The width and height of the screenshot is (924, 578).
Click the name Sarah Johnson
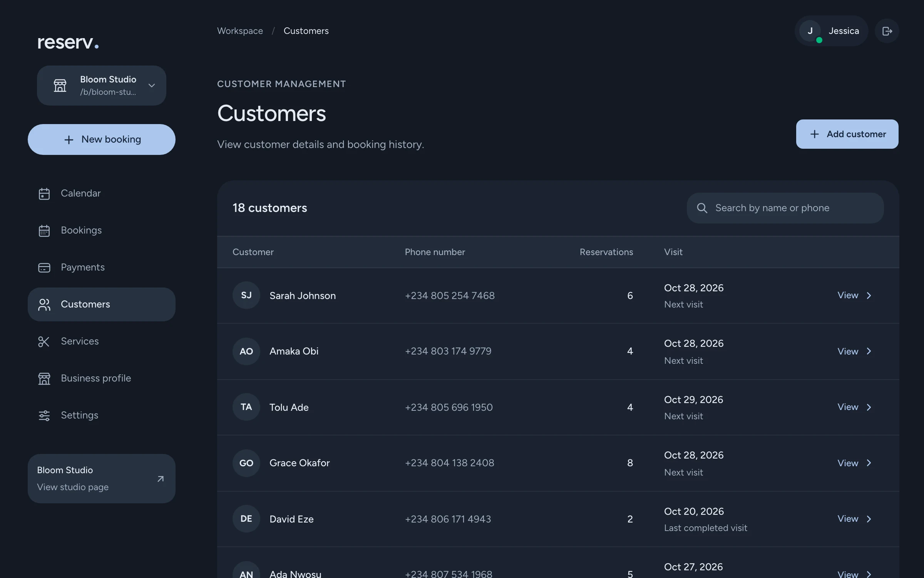point(303,296)
